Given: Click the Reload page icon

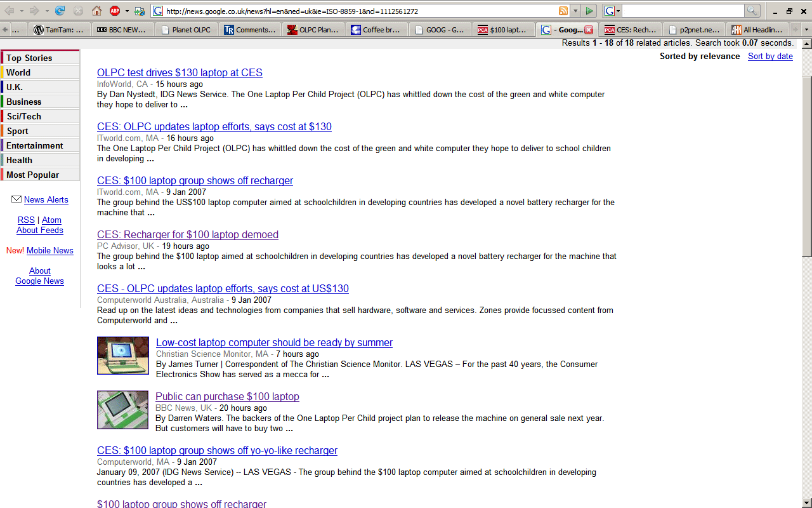Looking at the screenshot, I should (60, 11).
